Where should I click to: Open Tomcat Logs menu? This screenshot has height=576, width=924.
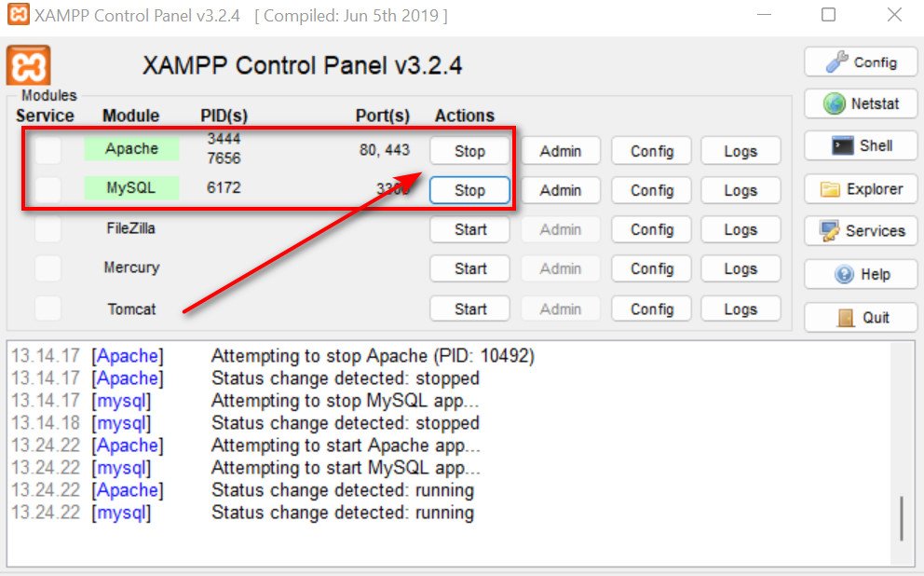click(741, 309)
